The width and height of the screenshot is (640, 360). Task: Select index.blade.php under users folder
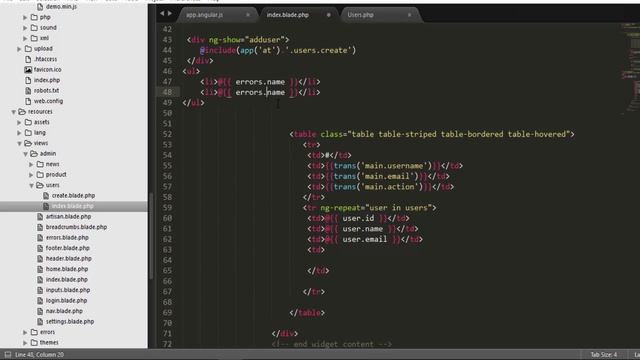[x=73, y=206]
